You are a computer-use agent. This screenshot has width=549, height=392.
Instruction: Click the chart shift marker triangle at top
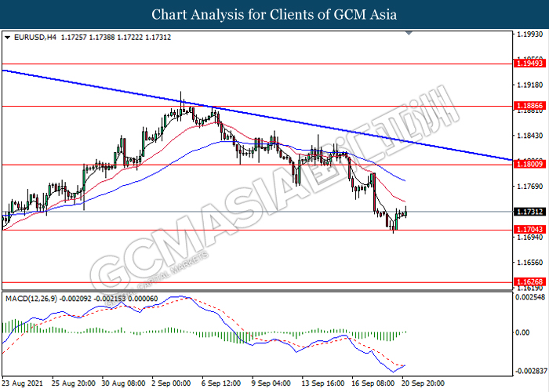(x=409, y=33)
